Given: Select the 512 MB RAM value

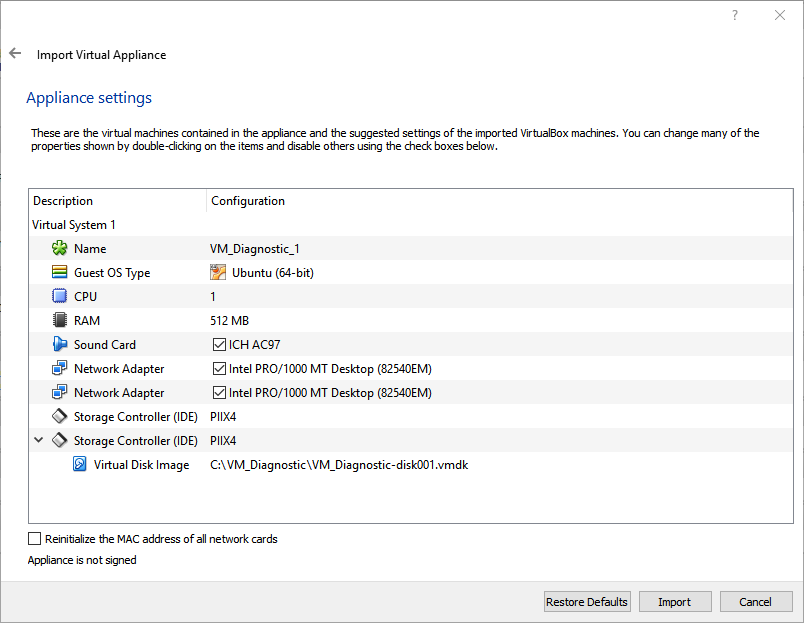Looking at the screenshot, I should tap(229, 320).
